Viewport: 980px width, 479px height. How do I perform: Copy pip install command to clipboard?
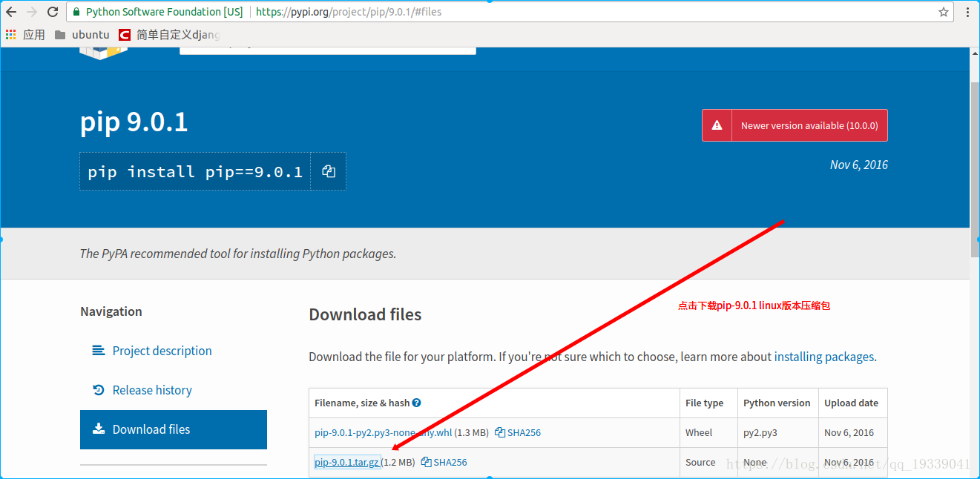[x=329, y=171]
